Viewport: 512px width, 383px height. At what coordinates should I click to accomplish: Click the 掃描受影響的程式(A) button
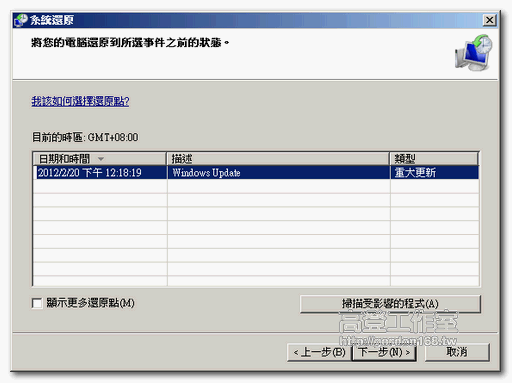click(390, 304)
